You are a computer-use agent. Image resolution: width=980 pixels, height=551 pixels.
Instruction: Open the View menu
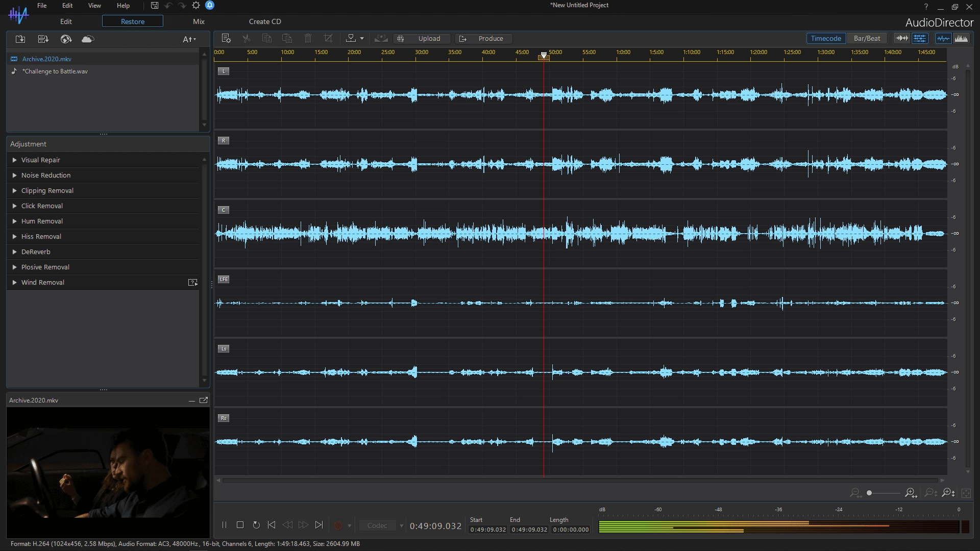[x=94, y=6]
